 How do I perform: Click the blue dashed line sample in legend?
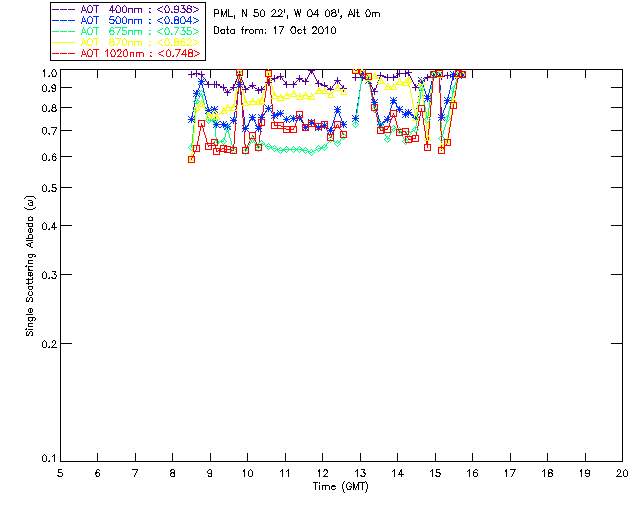64,20
